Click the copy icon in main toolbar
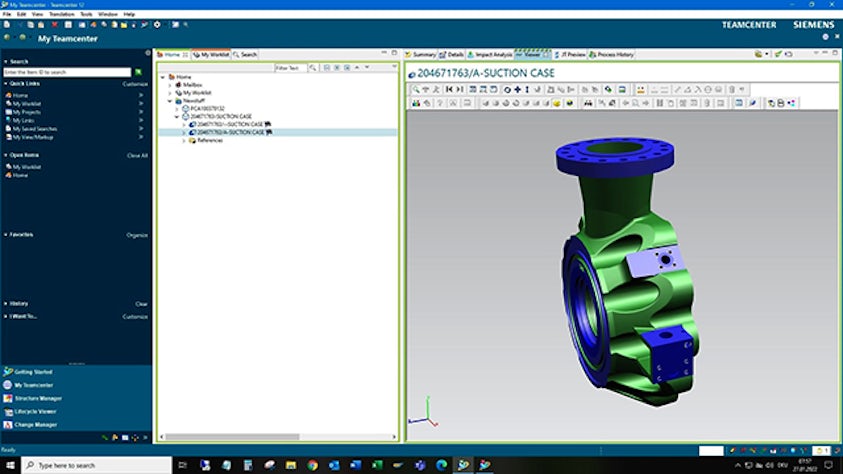 click(31, 25)
